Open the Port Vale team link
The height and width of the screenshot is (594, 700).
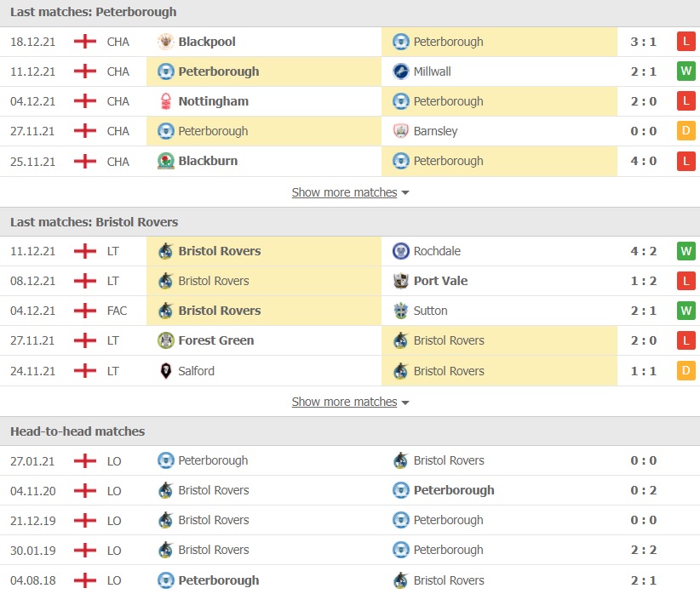point(440,281)
